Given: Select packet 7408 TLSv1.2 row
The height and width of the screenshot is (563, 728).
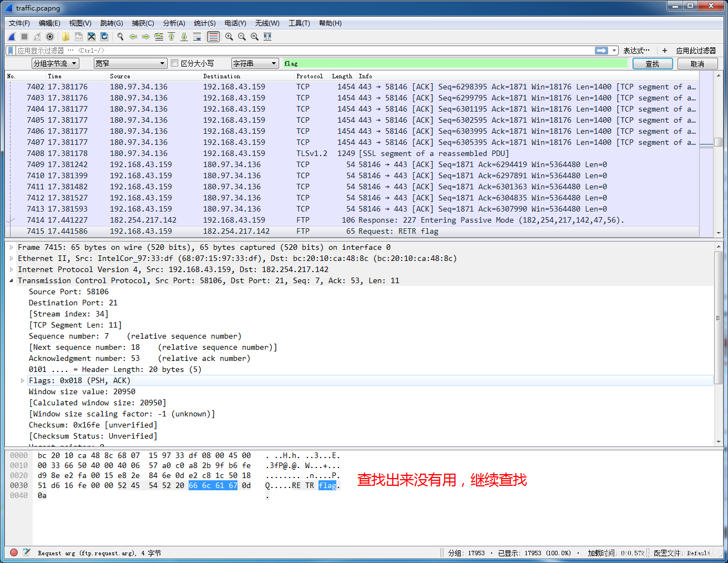Looking at the screenshot, I should (352, 153).
